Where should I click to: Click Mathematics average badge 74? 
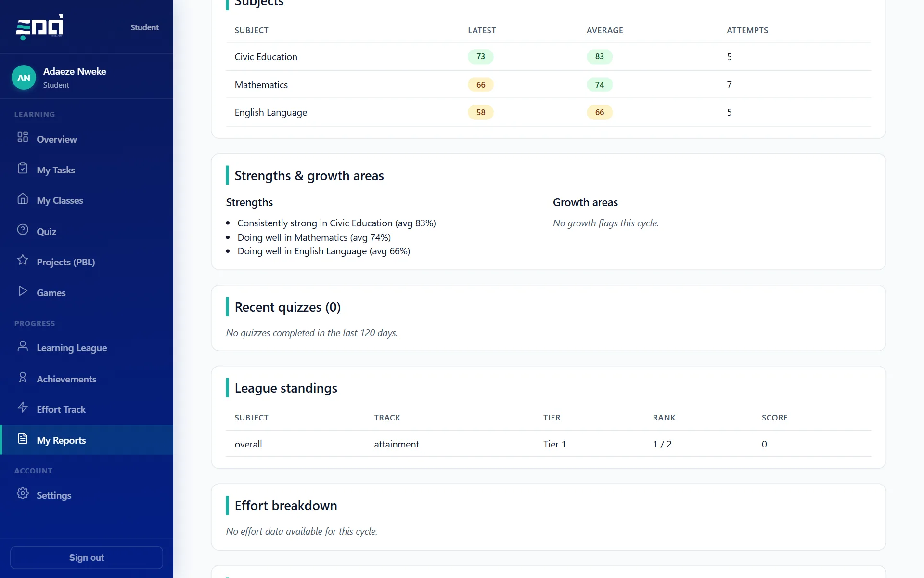(x=600, y=85)
